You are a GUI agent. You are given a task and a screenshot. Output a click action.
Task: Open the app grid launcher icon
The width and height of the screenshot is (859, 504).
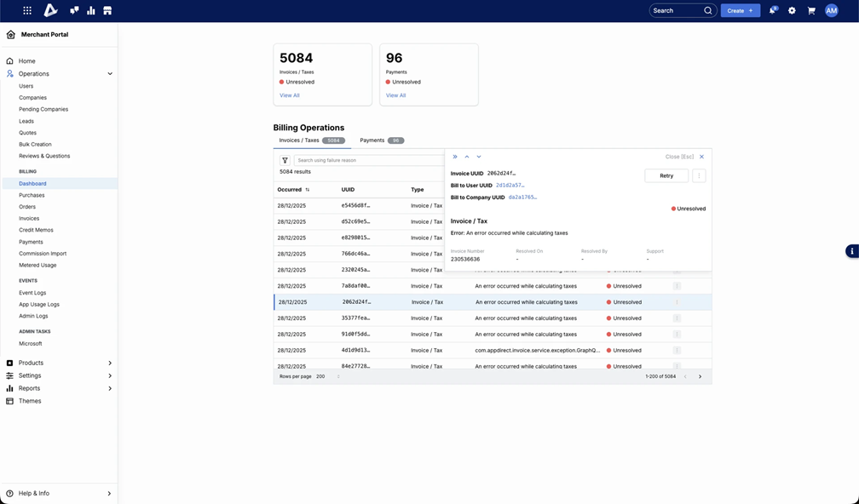click(27, 11)
